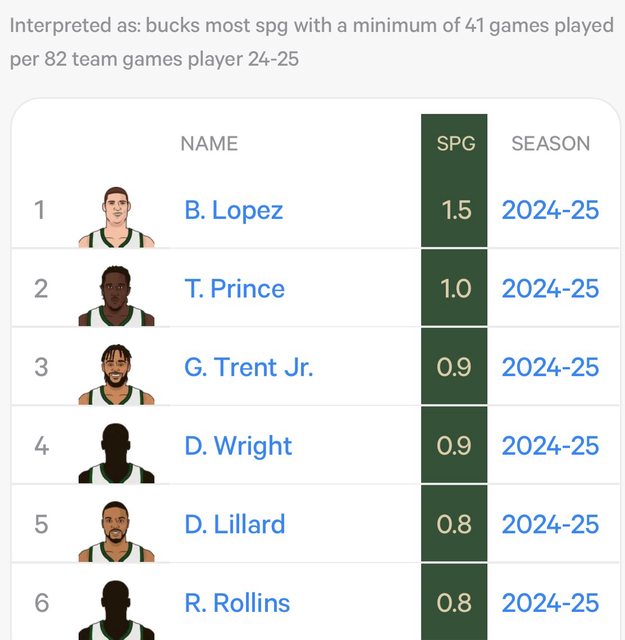Open 2024-25 season link for T. Prince
The width and height of the screenshot is (625, 640).
pos(550,289)
